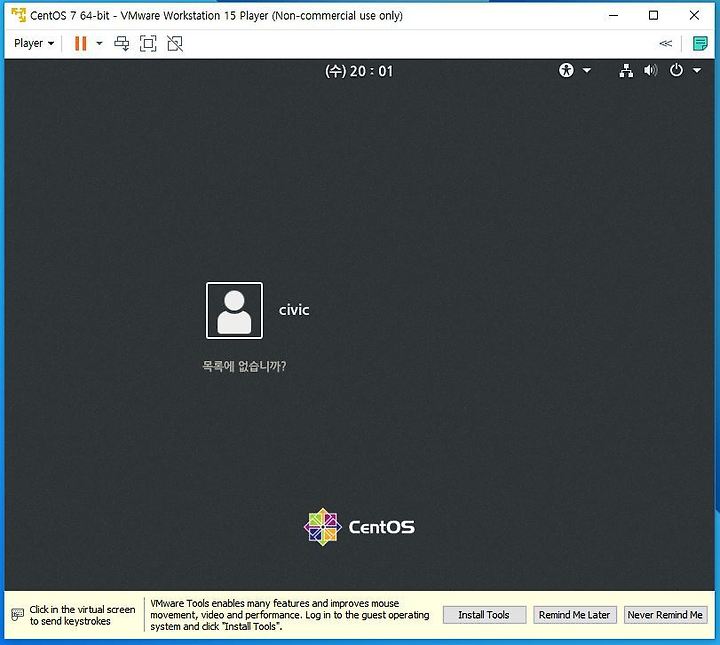Expand the power options arrow beside pause
The height and width of the screenshot is (645, 720).
coord(99,43)
